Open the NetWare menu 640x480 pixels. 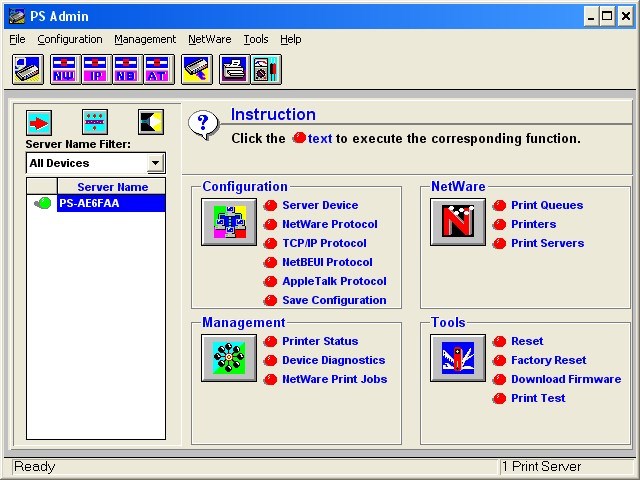(x=209, y=39)
